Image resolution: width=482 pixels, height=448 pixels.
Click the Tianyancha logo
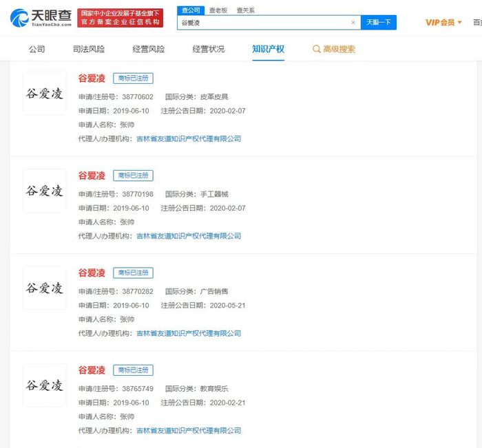41,17
